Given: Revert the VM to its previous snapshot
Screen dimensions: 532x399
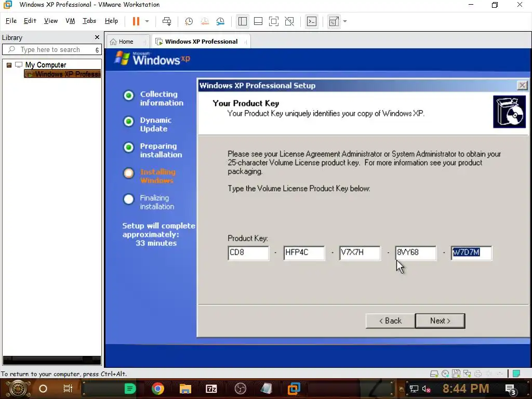Looking at the screenshot, I should [205, 21].
